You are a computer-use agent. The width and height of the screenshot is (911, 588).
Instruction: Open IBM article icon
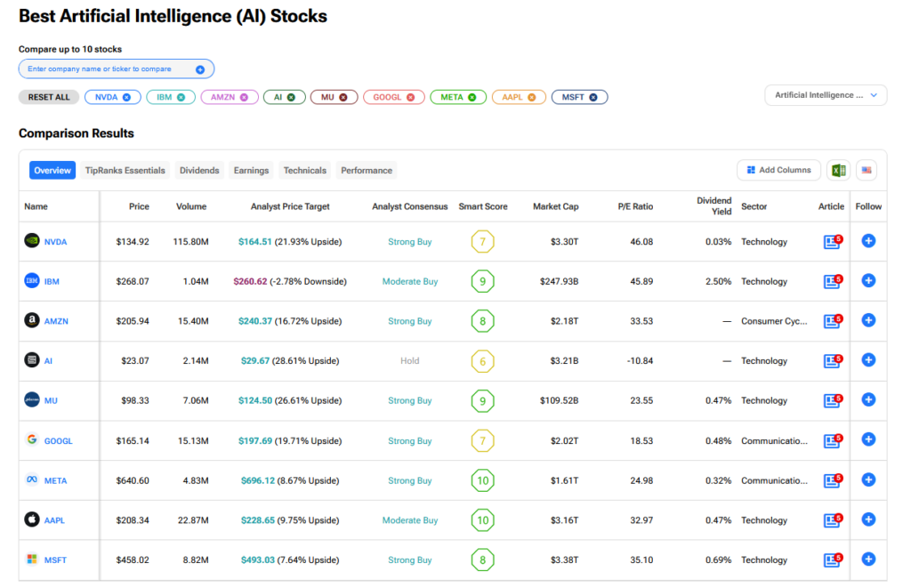[833, 281]
